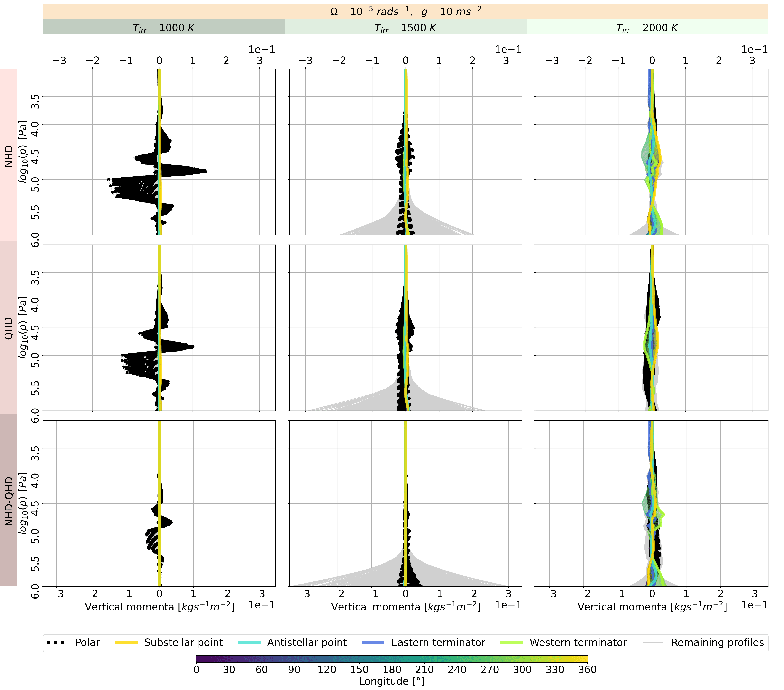Screen dimensions: 784x690
Task: Select the 'Polar' legend label
Action: coord(87,642)
